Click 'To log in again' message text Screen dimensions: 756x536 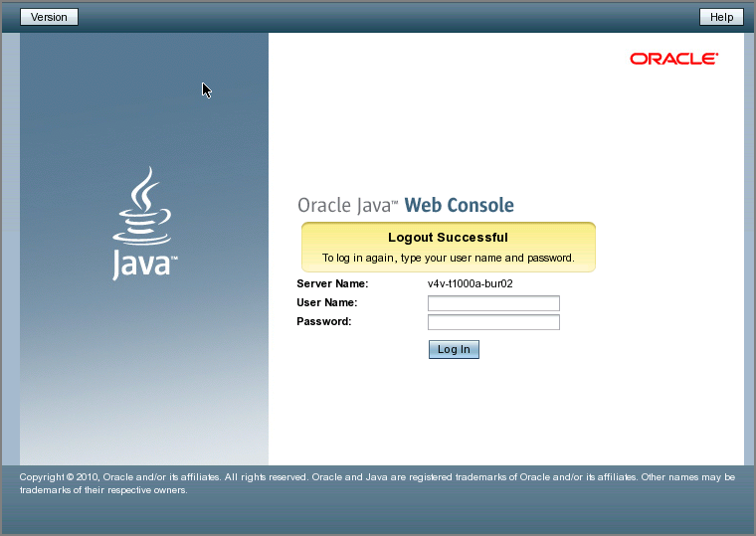(x=449, y=258)
